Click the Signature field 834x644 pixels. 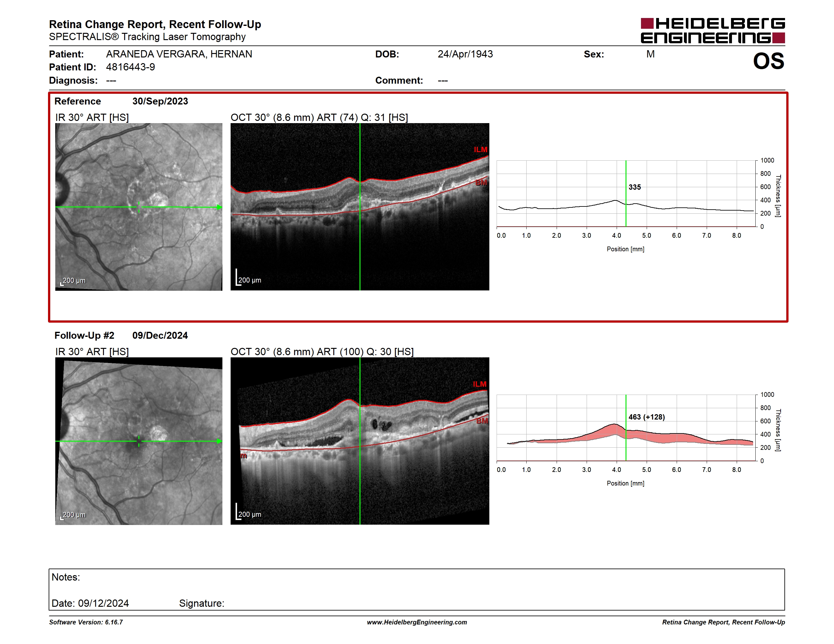click(x=202, y=603)
